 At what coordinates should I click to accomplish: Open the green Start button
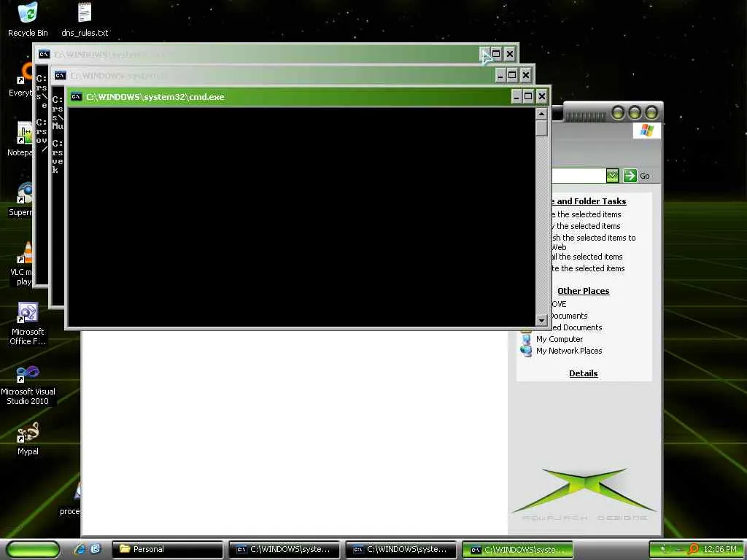(x=33, y=549)
